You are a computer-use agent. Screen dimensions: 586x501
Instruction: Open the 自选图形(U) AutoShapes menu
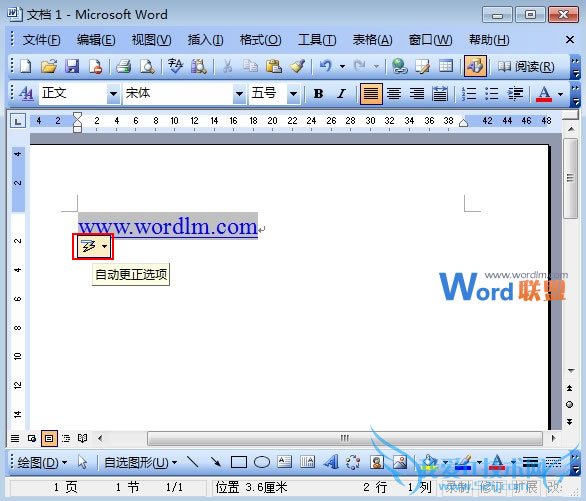[140, 463]
